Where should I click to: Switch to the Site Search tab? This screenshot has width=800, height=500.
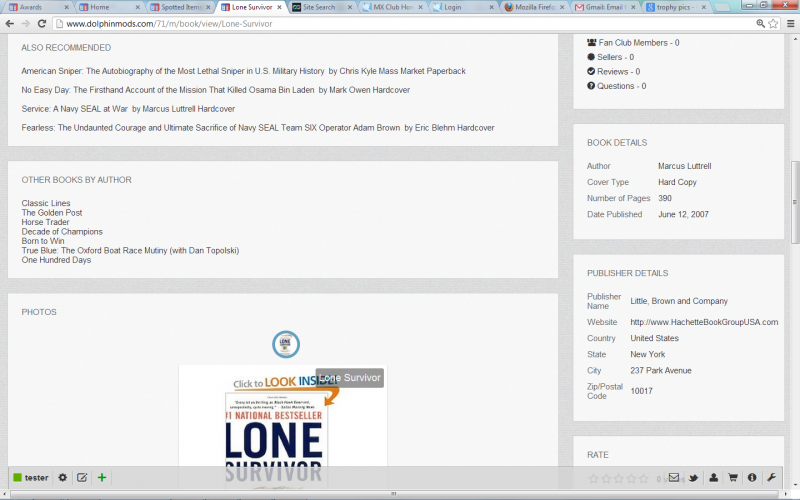click(321, 7)
